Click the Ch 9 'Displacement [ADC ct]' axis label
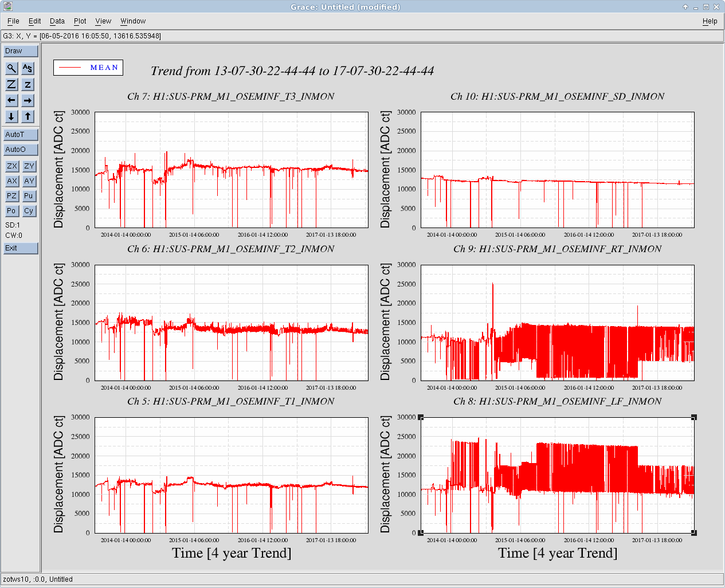This screenshot has width=725, height=588. pyautogui.click(x=385, y=322)
